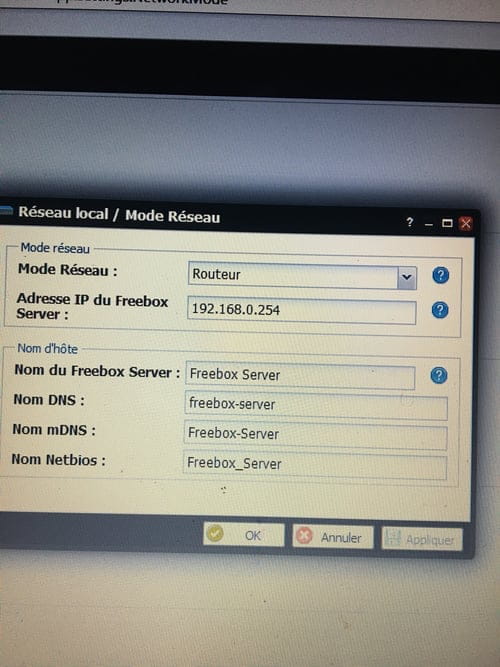Click the Nom Netbios Freebox_Server field
Image resolution: width=500 pixels, height=667 pixels.
click(315, 465)
